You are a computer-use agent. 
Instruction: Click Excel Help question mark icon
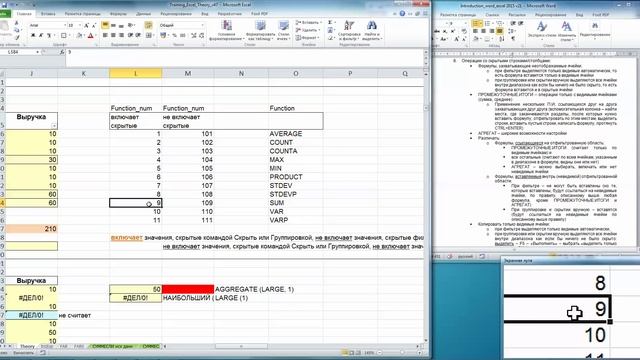pos(402,13)
